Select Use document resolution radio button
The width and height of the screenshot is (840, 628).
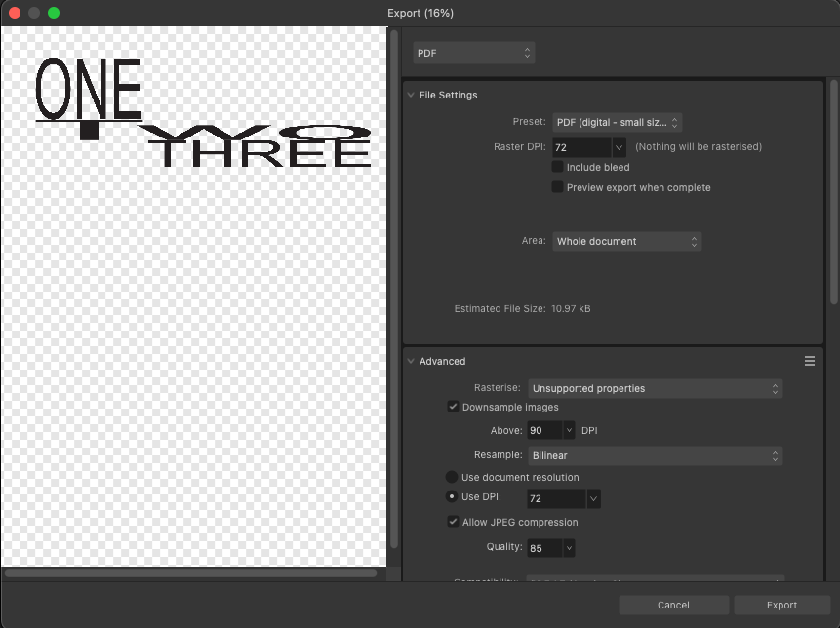(x=452, y=478)
